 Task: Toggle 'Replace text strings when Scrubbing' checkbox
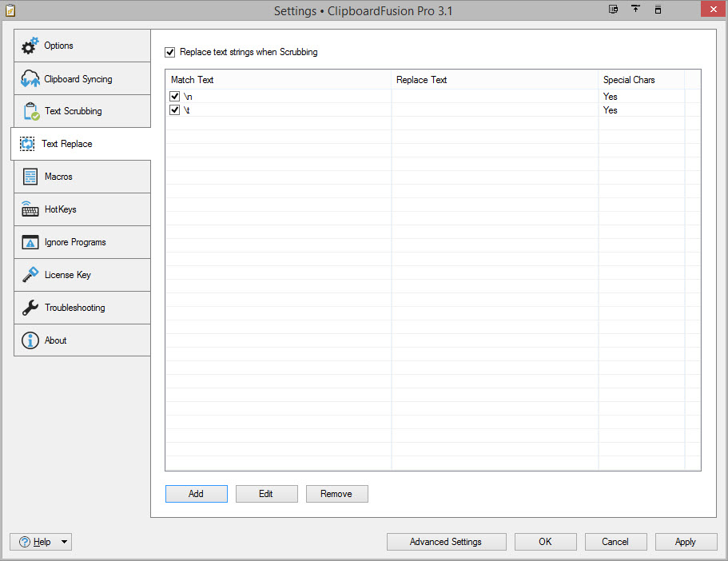pyautogui.click(x=170, y=52)
